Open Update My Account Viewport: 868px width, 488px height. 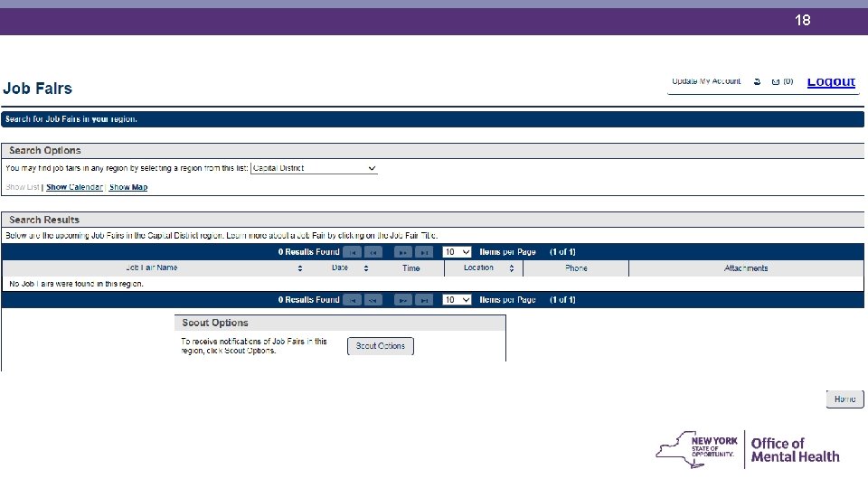tap(706, 81)
